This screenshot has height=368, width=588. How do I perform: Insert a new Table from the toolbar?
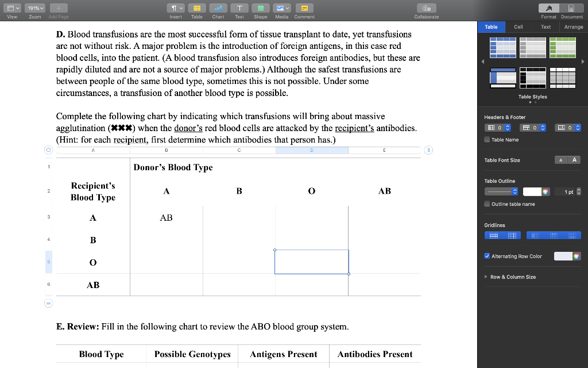pos(196,8)
